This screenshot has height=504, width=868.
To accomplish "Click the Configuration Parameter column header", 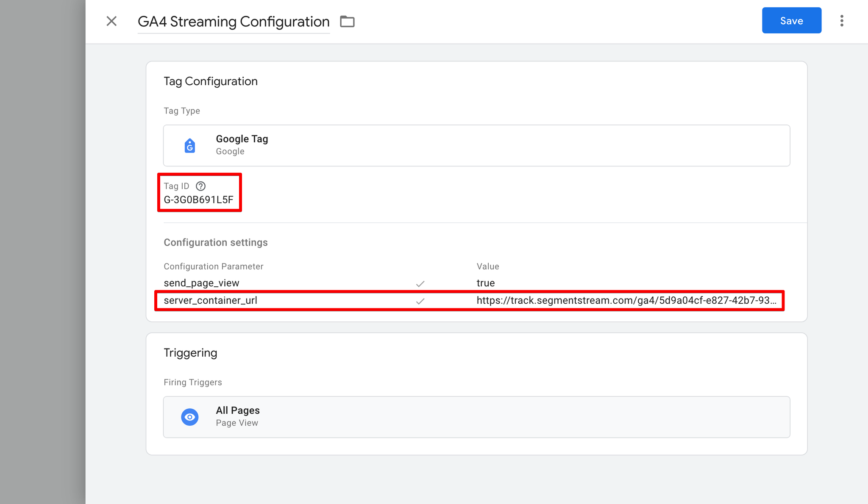I will pyautogui.click(x=214, y=266).
